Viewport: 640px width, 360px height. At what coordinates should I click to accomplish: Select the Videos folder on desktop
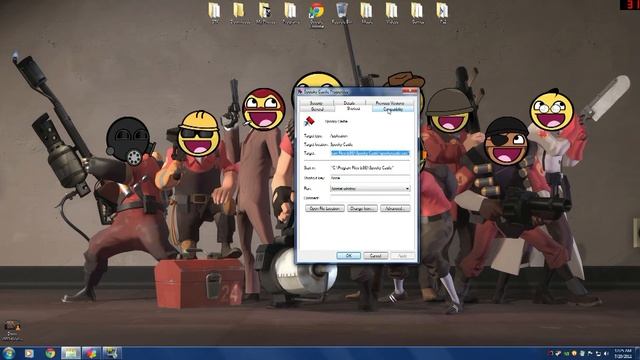point(392,13)
